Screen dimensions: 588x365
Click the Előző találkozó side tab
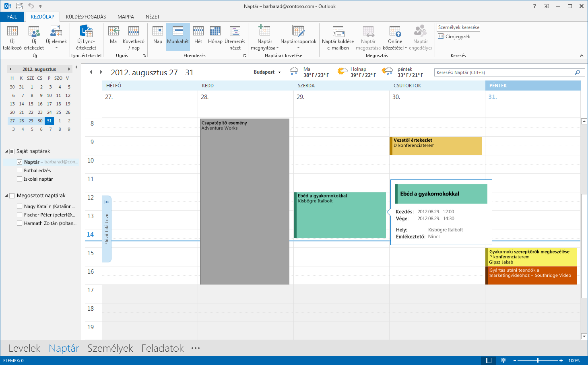107,229
